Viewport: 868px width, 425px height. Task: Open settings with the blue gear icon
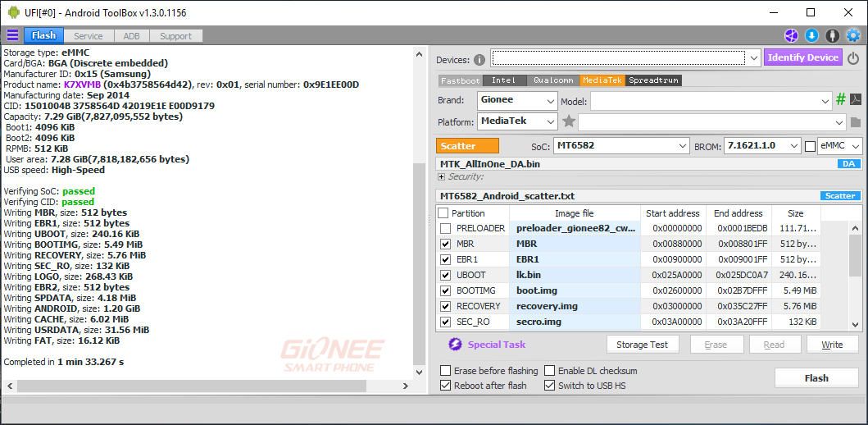click(853, 36)
